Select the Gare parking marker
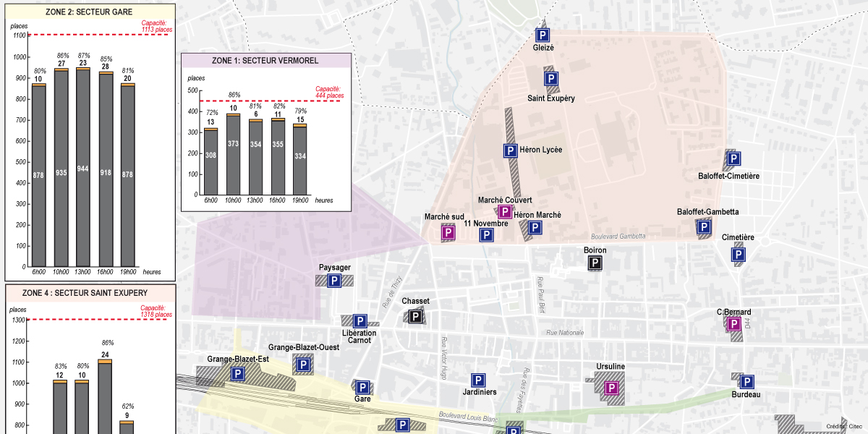The width and height of the screenshot is (868, 434). click(361, 388)
